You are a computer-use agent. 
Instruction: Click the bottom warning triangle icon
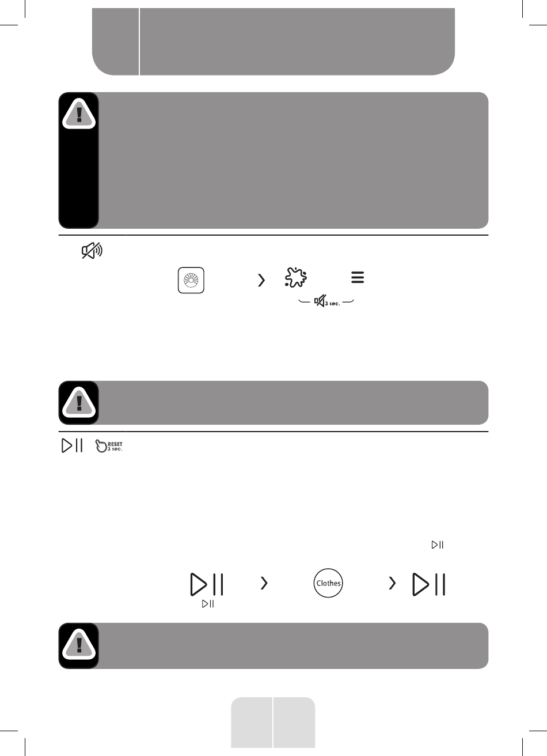[79, 645]
